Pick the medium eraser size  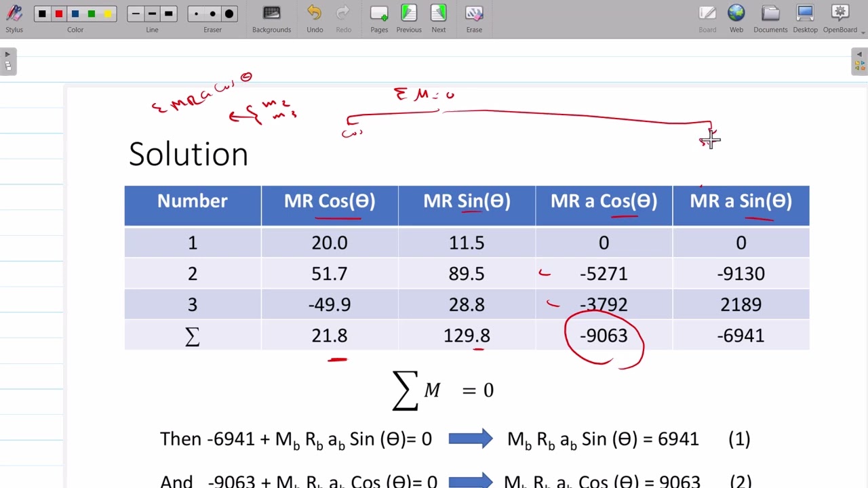(x=212, y=14)
